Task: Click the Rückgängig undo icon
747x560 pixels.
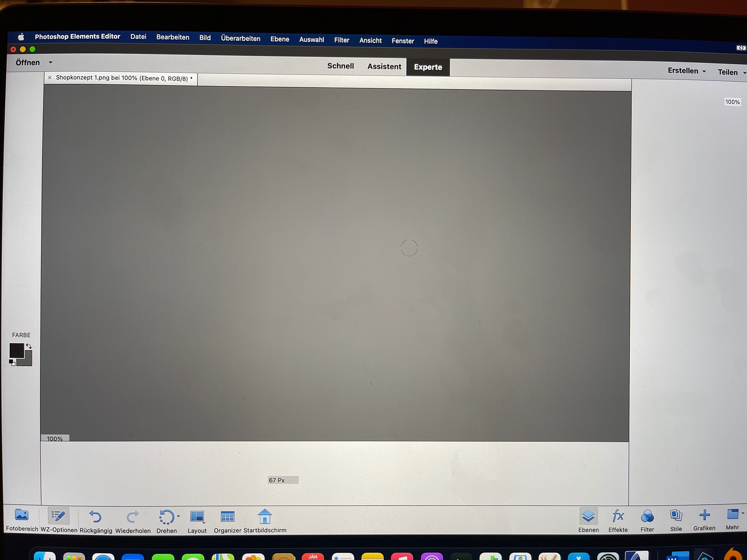Action: (x=95, y=517)
